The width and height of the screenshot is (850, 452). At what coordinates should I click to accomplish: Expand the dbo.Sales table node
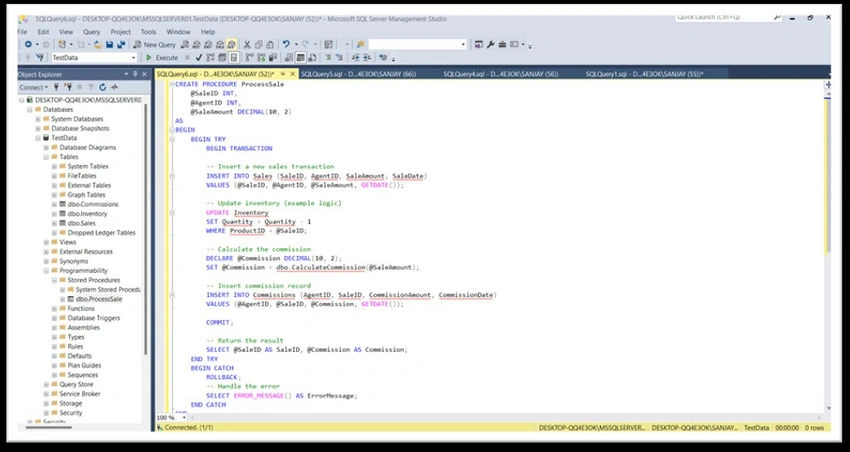(54, 223)
